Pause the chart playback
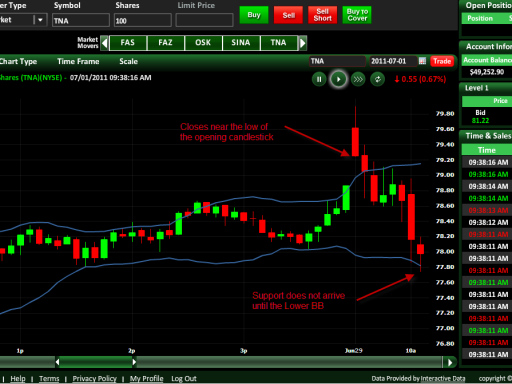The image size is (512, 384). (319, 80)
